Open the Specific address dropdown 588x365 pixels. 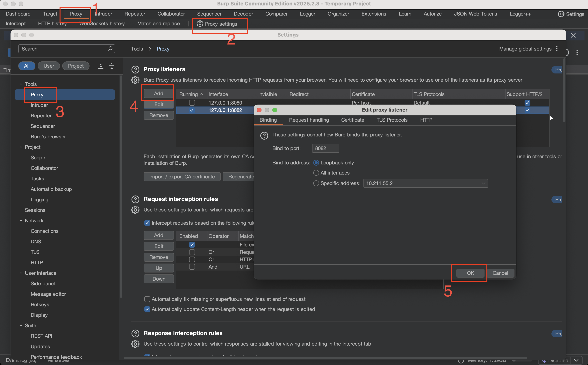(x=425, y=183)
